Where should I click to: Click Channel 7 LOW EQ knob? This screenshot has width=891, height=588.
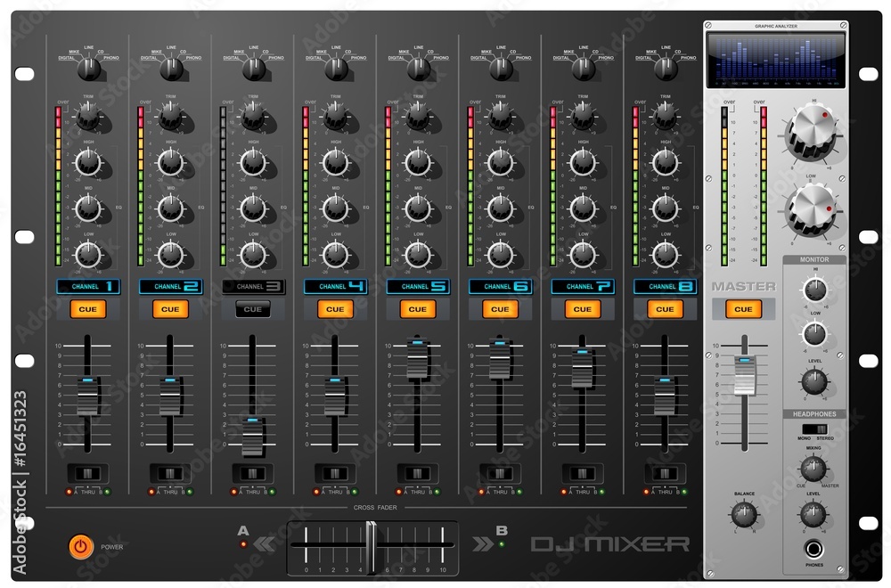click(583, 255)
